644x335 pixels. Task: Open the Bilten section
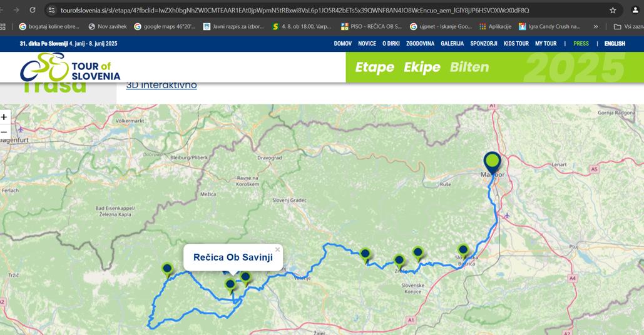[469, 67]
